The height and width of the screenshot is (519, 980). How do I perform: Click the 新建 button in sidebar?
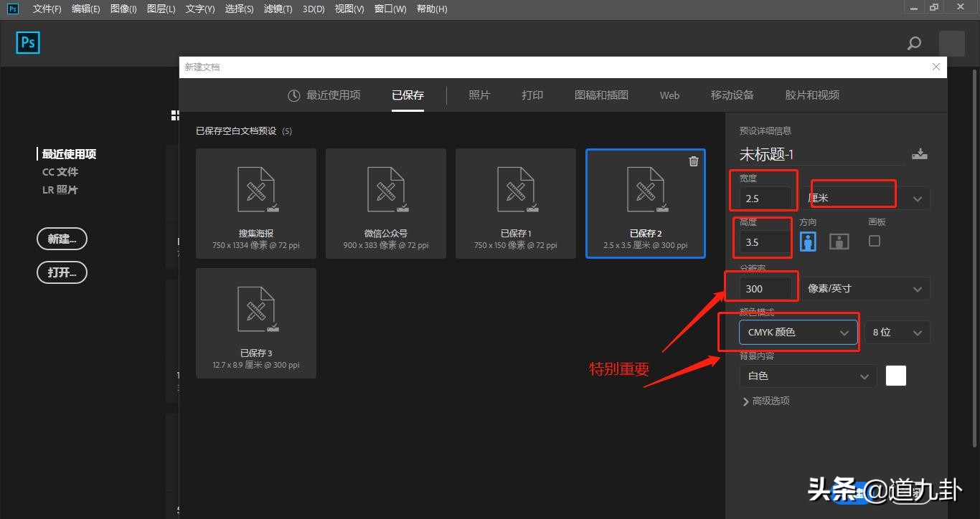pyautogui.click(x=62, y=239)
